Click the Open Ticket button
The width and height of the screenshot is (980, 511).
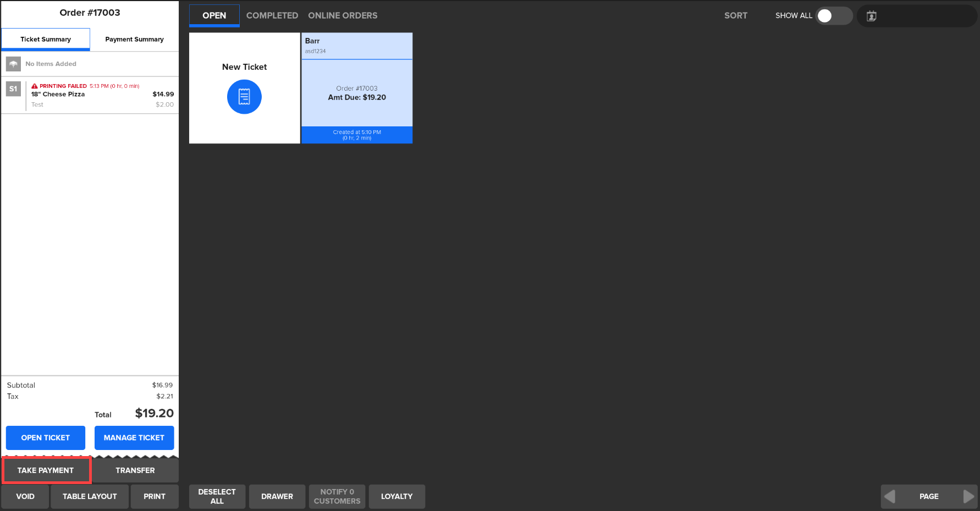coord(46,438)
